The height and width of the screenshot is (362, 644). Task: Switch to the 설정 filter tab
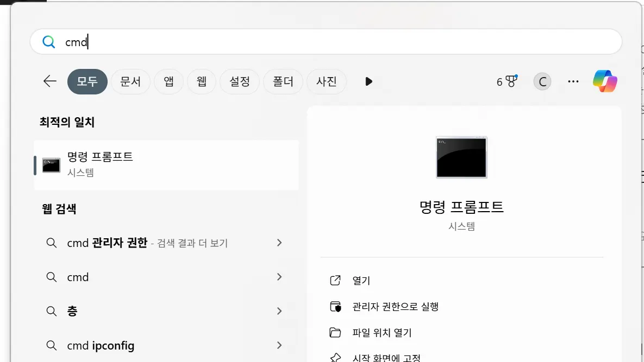(x=240, y=81)
